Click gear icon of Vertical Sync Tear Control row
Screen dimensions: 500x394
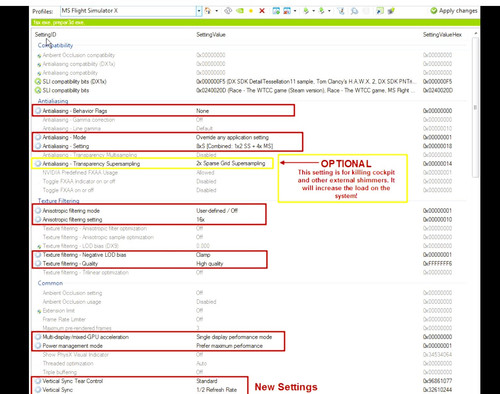point(38,381)
